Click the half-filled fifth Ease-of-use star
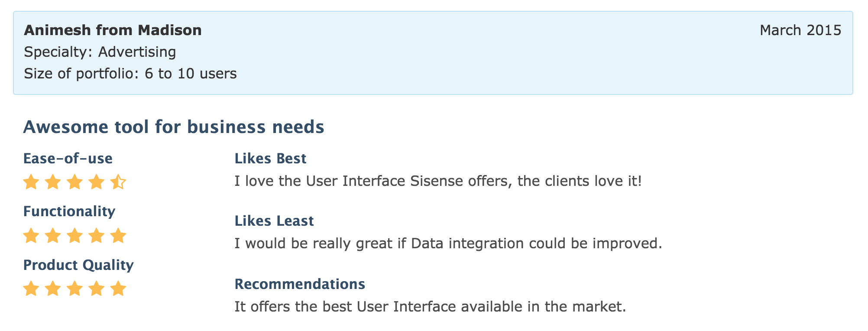The height and width of the screenshot is (331, 868). [118, 182]
